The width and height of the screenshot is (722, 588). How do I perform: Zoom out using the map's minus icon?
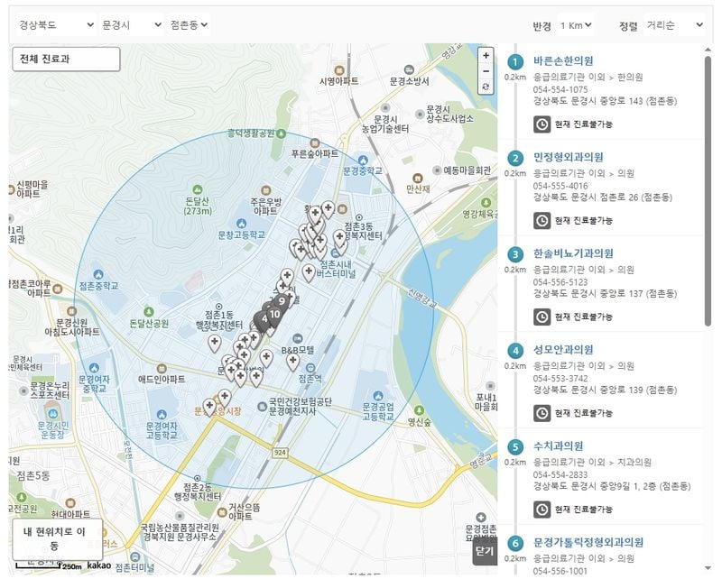[x=484, y=69]
